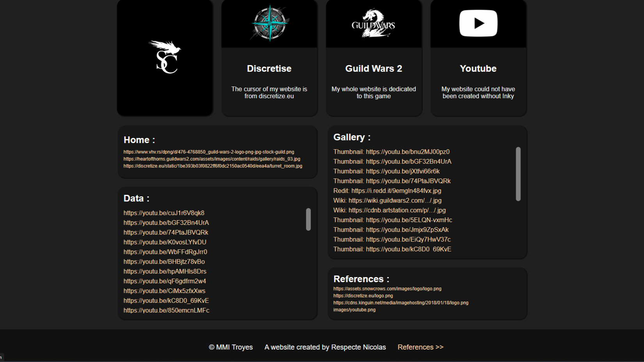
Task: Click the Guild Wars 2 dragon logo
Action: (x=374, y=24)
